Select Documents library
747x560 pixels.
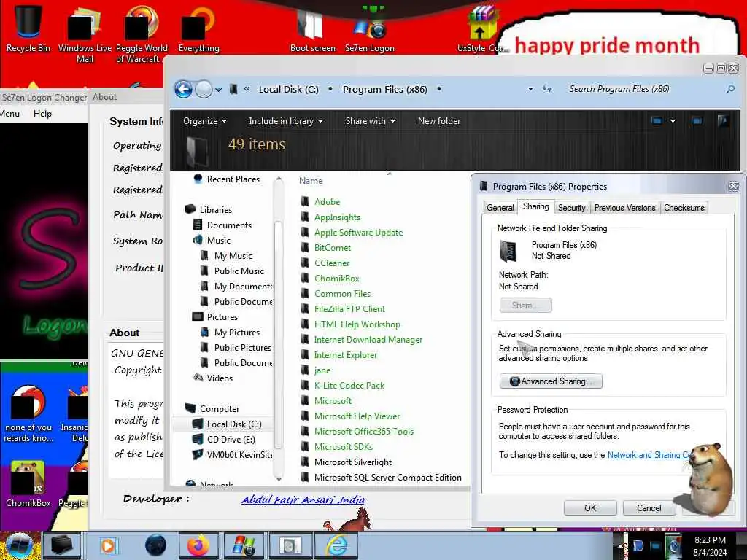[x=222, y=225]
